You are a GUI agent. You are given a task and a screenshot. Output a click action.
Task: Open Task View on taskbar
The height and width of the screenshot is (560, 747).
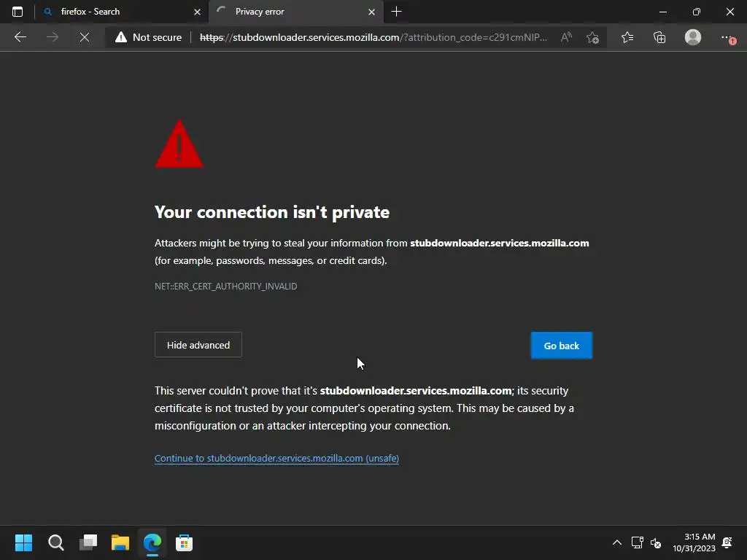point(88,542)
